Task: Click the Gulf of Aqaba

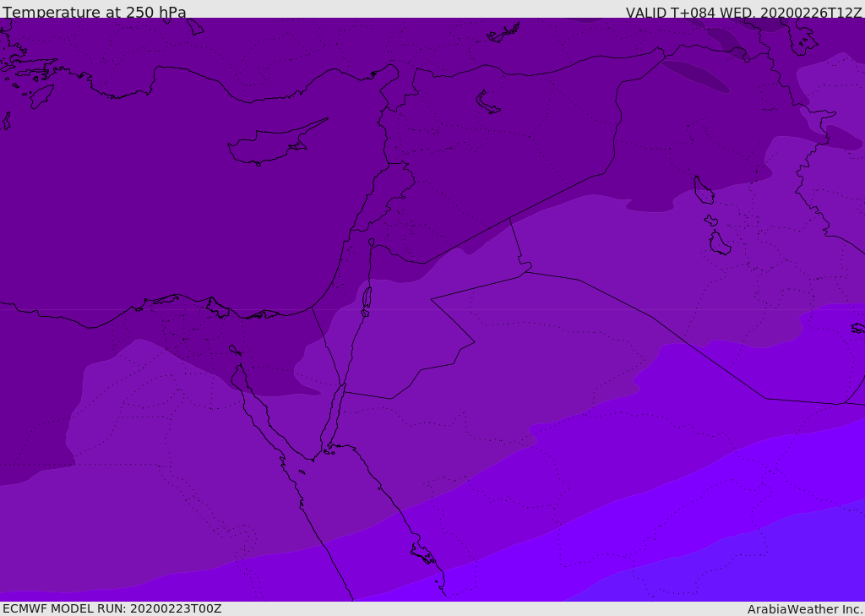Action: point(333,418)
